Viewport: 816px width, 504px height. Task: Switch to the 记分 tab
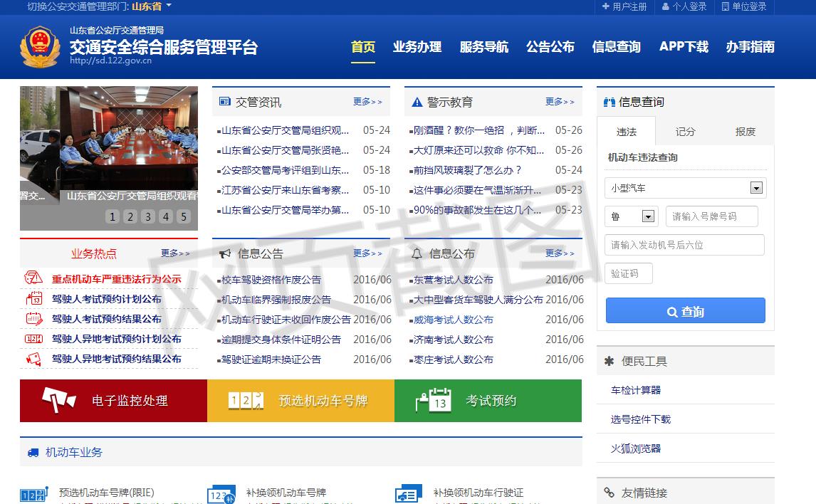click(684, 132)
